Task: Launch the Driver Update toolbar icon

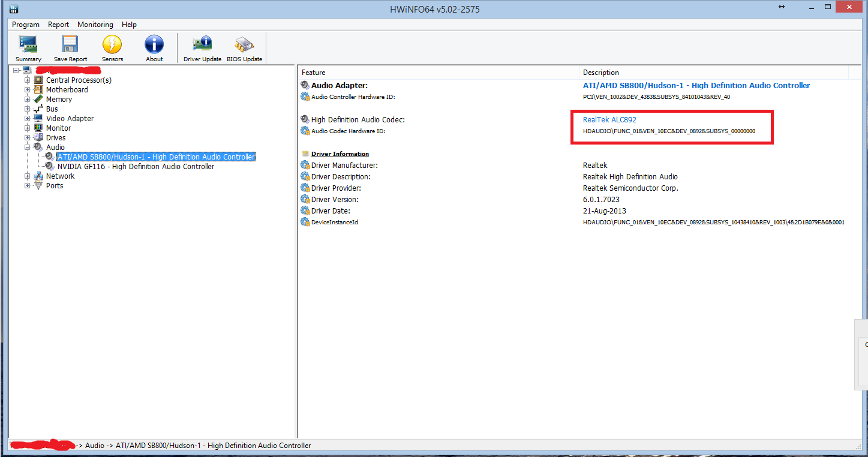Action: click(x=202, y=44)
